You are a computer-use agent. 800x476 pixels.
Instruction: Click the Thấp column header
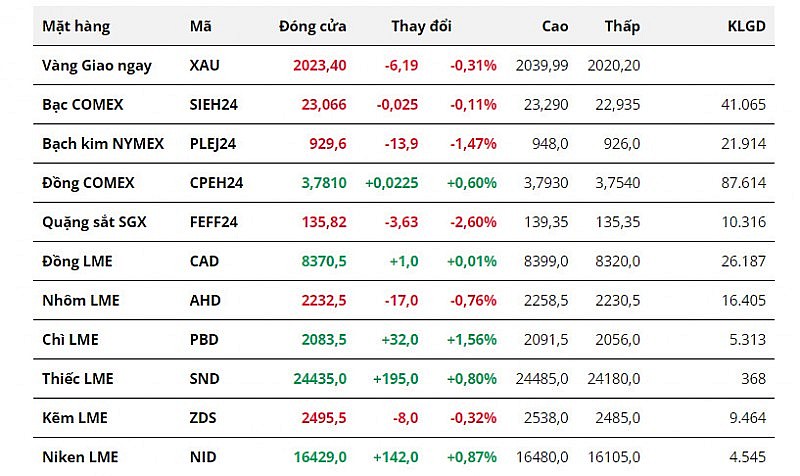pyautogui.click(x=622, y=26)
